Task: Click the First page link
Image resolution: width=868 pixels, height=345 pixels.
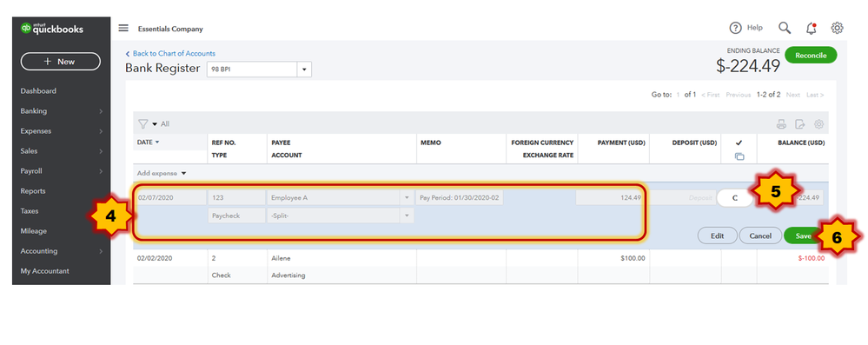Action: tap(710, 95)
